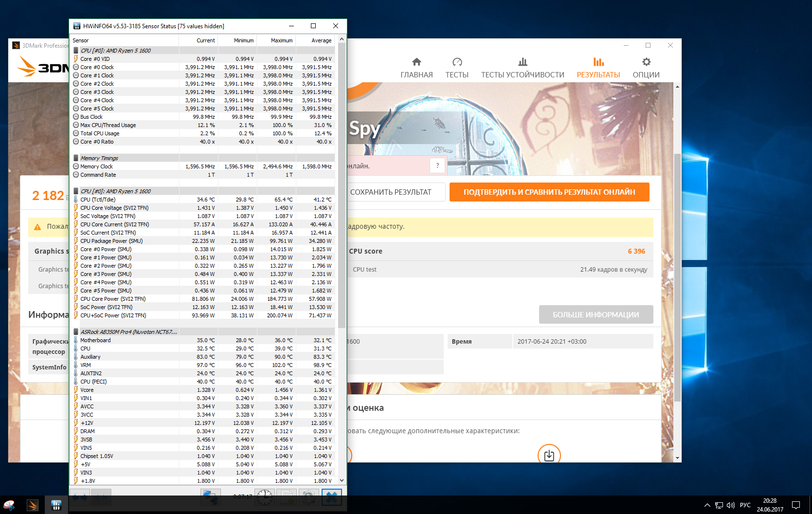Select the CPU (Tctl/Tdie) row
The height and width of the screenshot is (514, 812).
pos(203,200)
